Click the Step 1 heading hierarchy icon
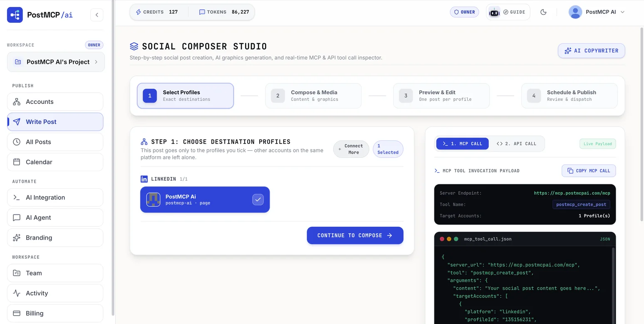 [144, 142]
